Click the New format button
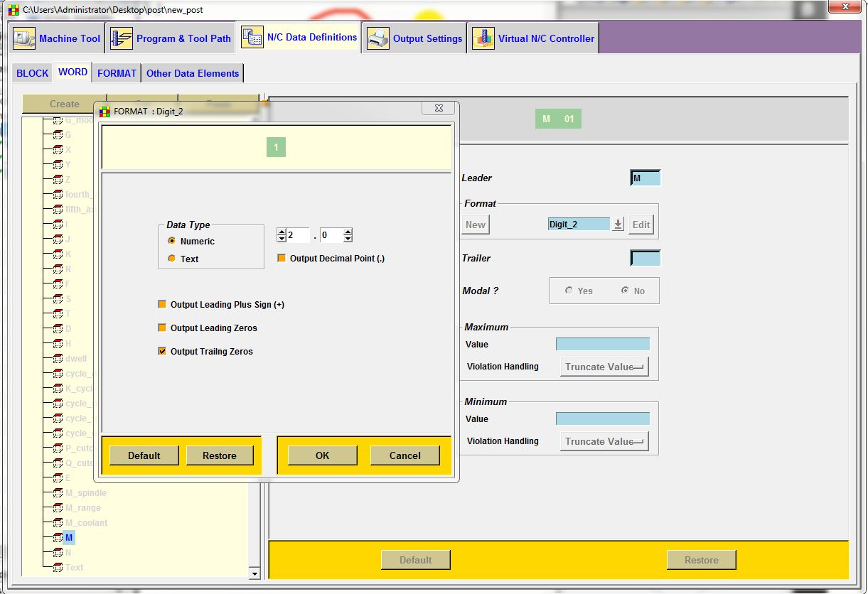The image size is (868, 594). [x=476, y=225]
